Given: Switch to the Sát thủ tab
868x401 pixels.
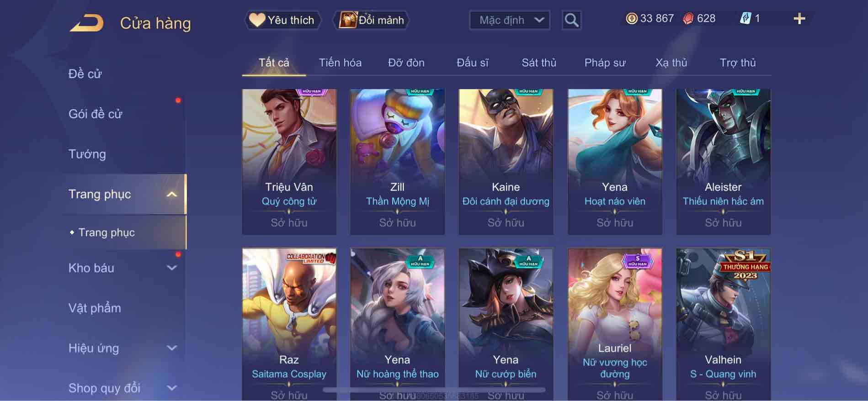Looking at the screenshot, I should [x=539, y=63].
